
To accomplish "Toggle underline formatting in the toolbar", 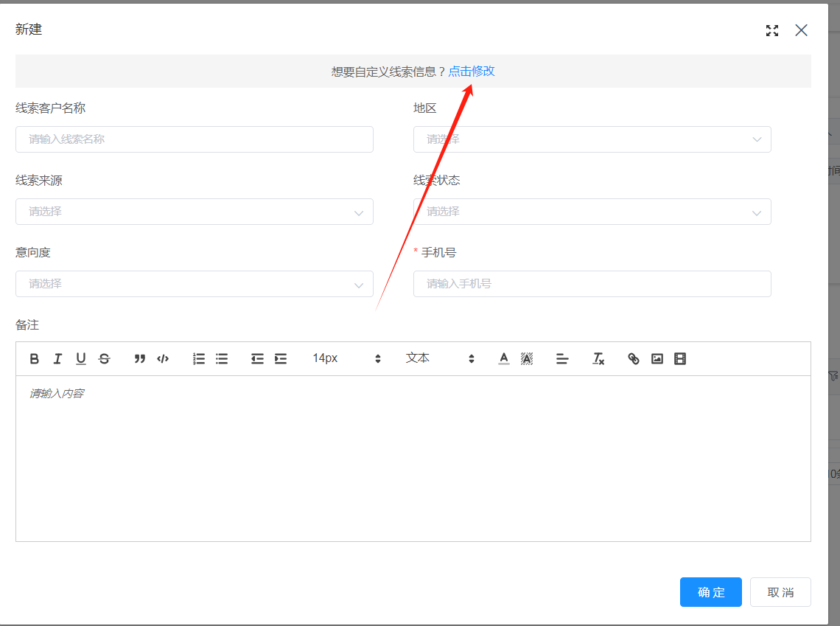I will pyautogui.click(x=81, y=359).
